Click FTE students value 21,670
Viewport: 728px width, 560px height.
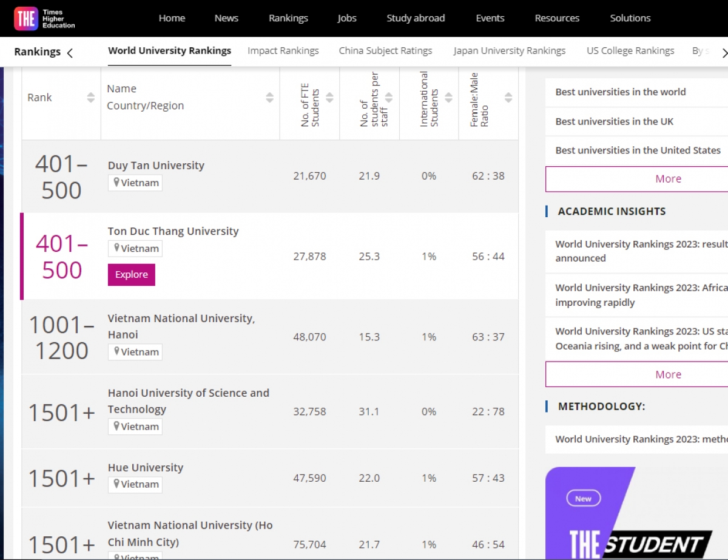(309, 176)
